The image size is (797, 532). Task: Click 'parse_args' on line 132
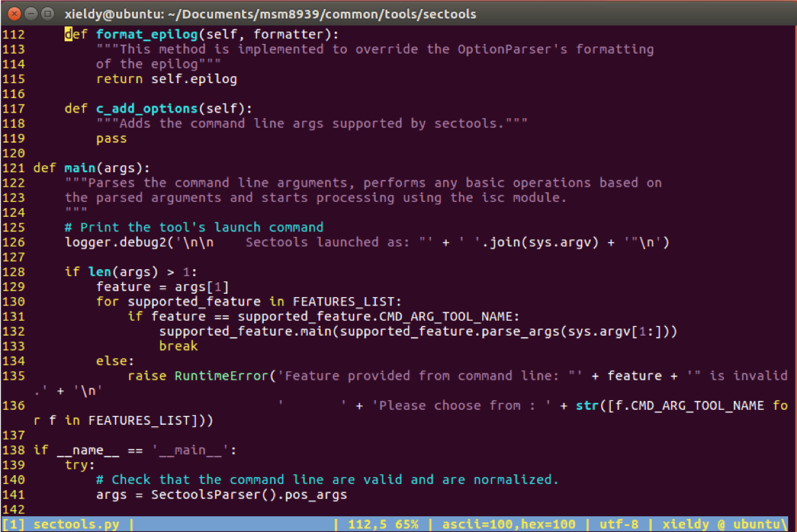(x=520, y=332)
